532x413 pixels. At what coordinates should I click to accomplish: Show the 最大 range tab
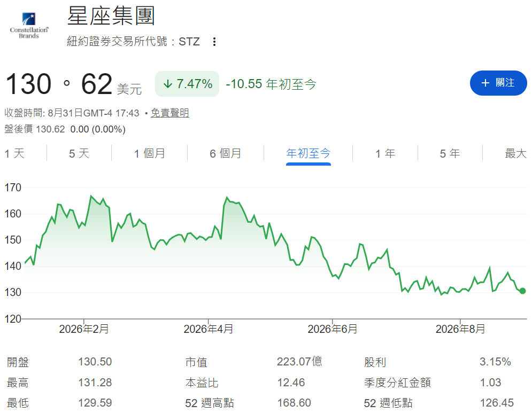[x=516, y=153]
